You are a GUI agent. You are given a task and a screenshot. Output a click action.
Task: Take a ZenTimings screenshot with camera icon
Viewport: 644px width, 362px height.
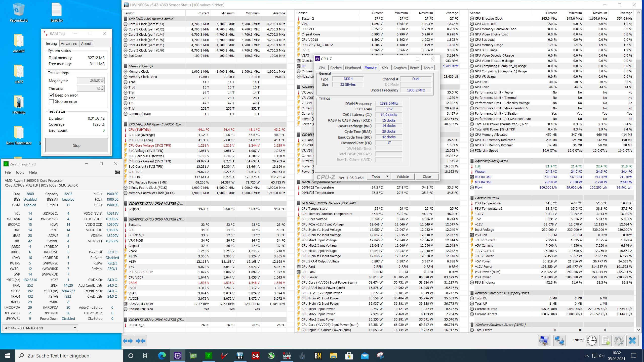tap(117, 172)
